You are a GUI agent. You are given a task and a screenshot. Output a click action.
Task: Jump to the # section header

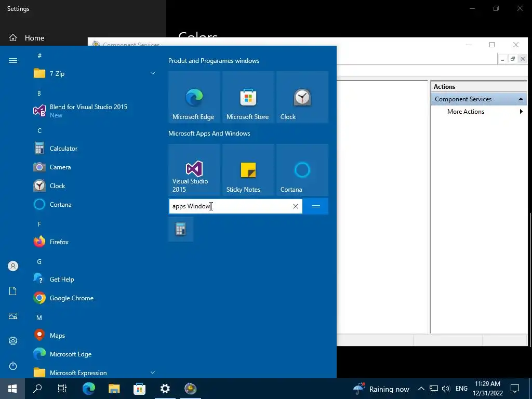[39, 55]
